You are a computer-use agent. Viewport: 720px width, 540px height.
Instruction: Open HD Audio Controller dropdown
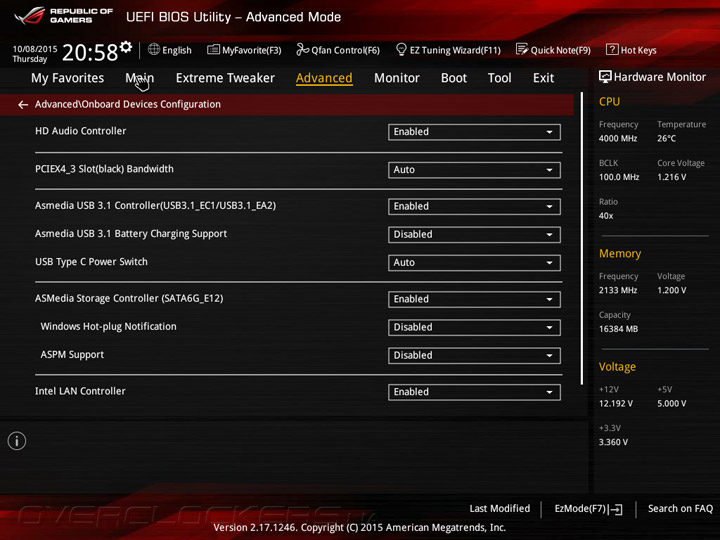click(x=474, y=132)
